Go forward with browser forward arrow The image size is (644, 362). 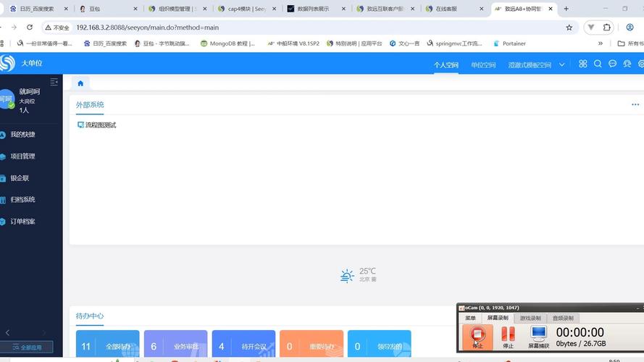tap(14, 27)
